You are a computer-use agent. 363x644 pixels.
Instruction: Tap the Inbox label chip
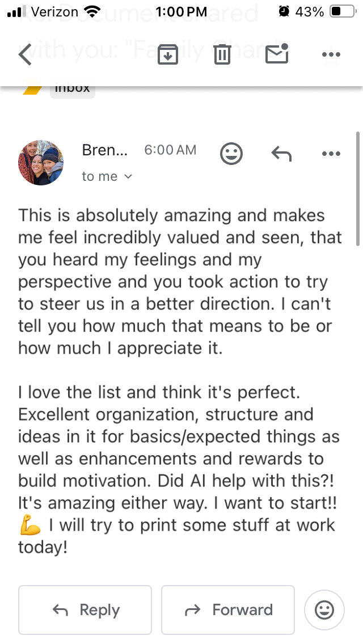72,88
